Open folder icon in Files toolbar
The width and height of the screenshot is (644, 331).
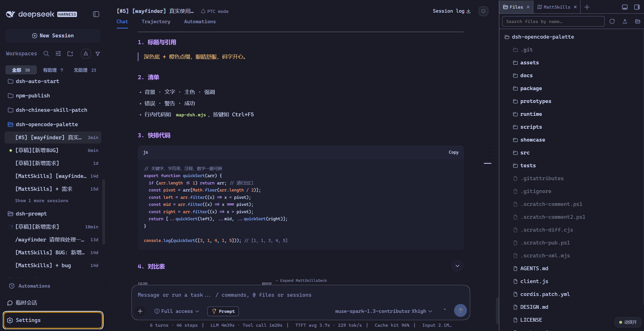pyautogui.click(x=638, y=21)
